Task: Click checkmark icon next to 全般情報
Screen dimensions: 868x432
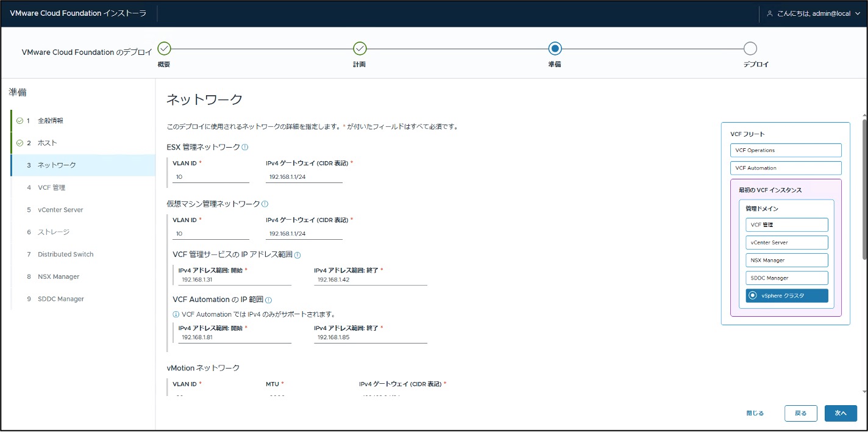Action: (x=20, y=121)
